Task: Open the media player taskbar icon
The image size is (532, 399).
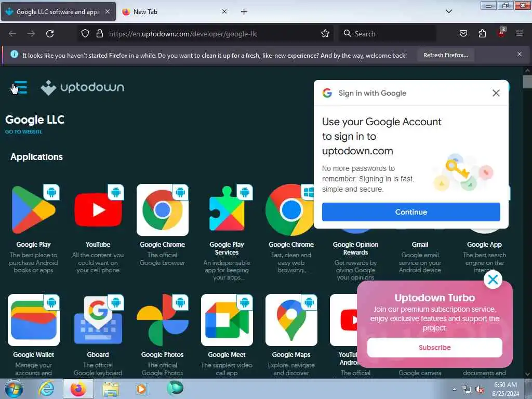Action: pyautogui.click(x=142, y=389)
